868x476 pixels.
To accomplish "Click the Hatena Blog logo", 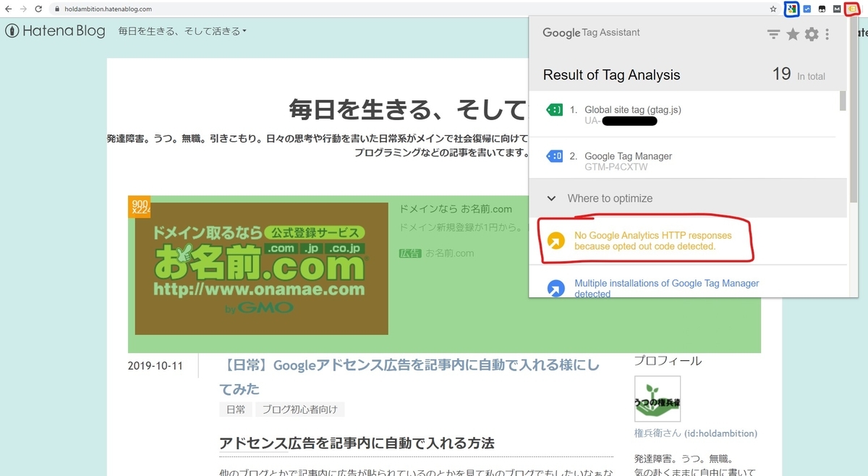I will tap(55, 31).
